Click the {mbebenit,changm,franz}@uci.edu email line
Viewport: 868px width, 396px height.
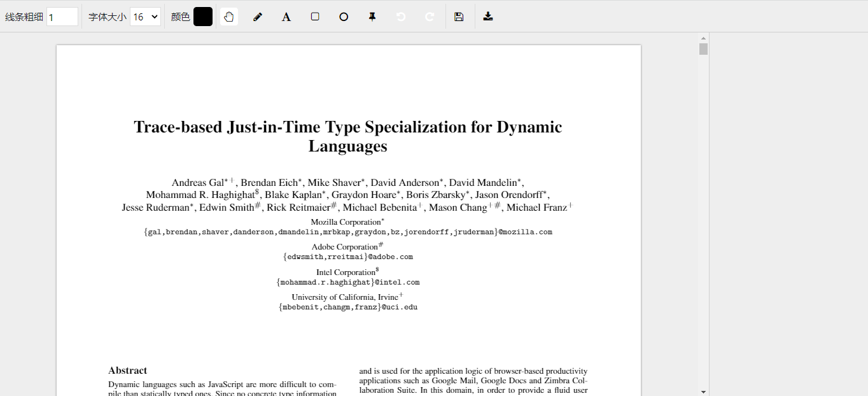coord(348,307)
